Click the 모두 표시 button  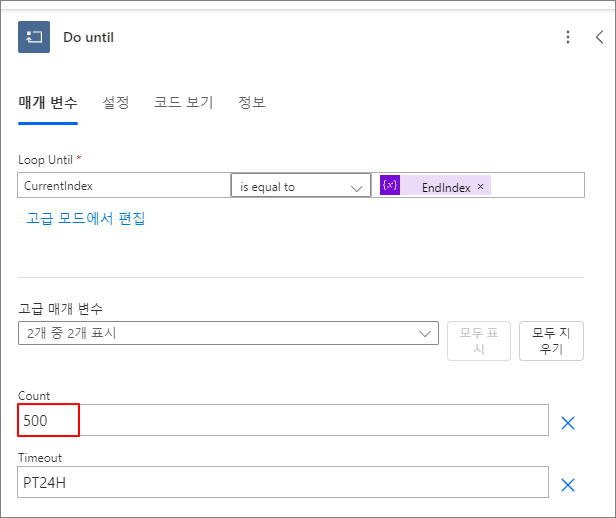(478, 340)
